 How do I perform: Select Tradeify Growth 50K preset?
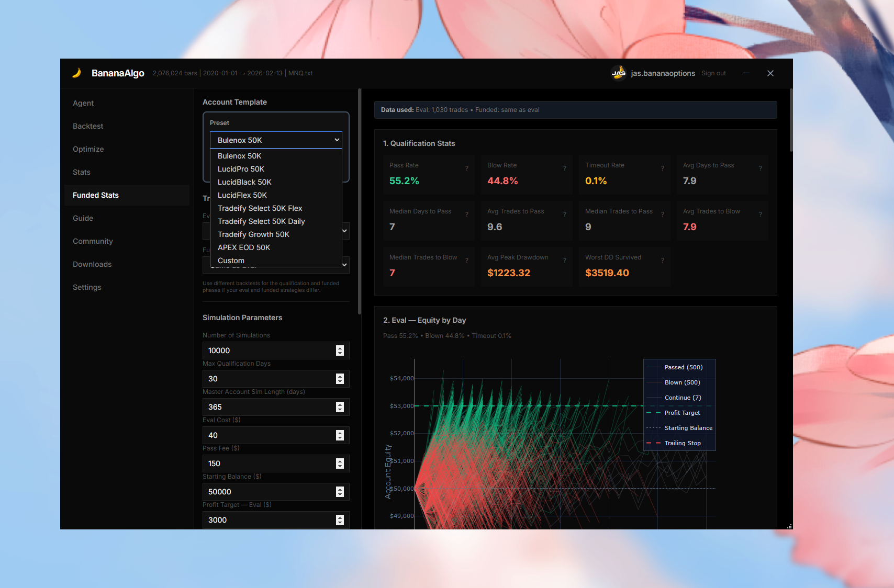coord(253,234)
